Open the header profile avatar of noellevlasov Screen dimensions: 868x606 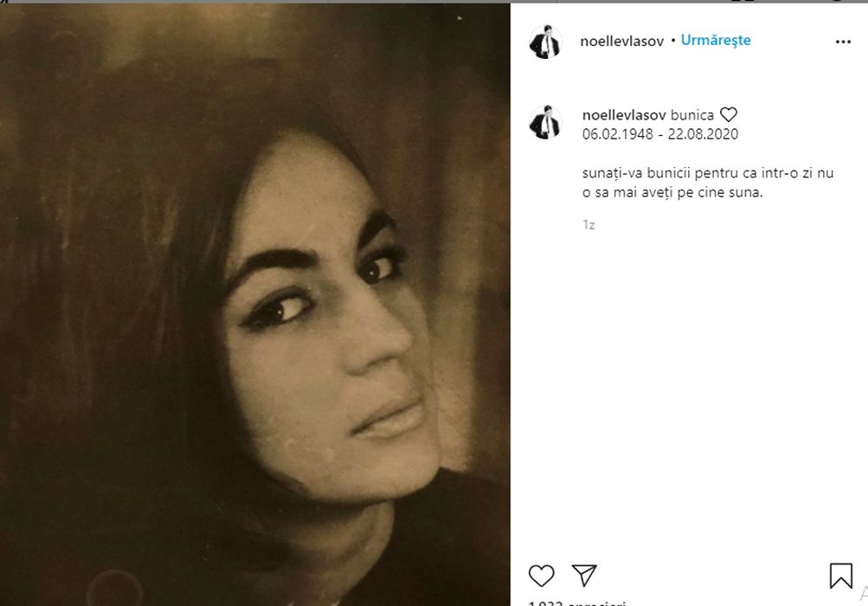[x=545, y=41]
